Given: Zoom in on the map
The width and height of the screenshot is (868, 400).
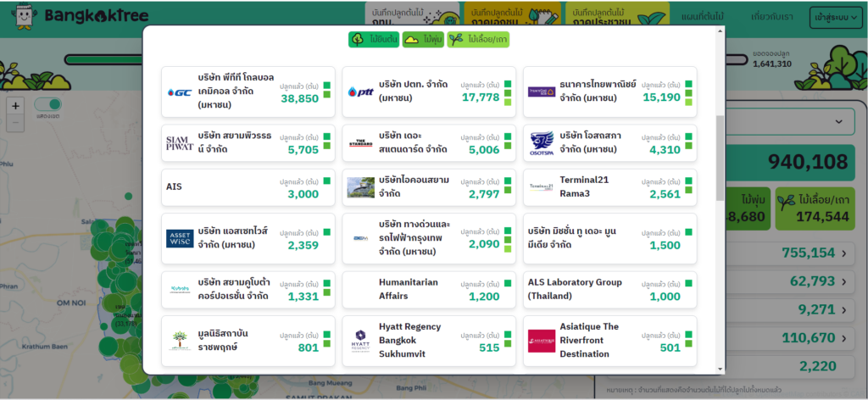Looking at the screenshot, I should [x=15, y=106].
